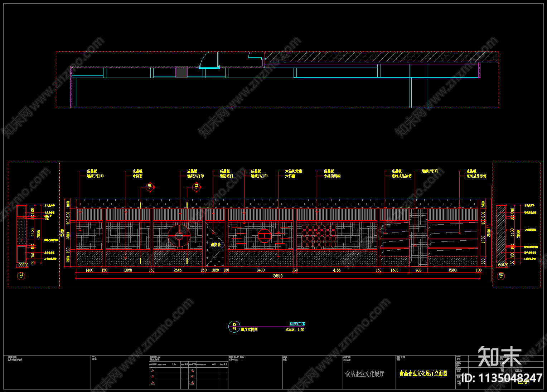Click the 2600 dimension value
The image size is (547, 392).
click(x=453, y=270)
